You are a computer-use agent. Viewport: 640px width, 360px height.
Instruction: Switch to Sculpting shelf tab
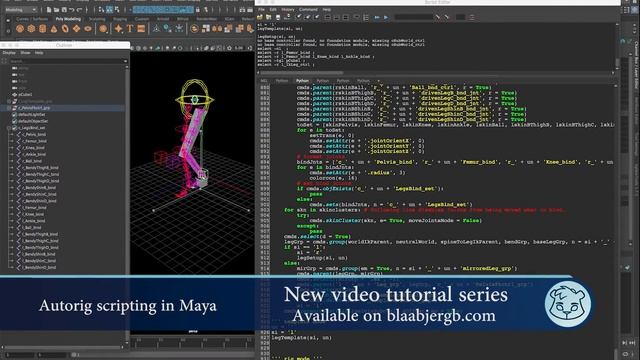[x=97, y=19]
